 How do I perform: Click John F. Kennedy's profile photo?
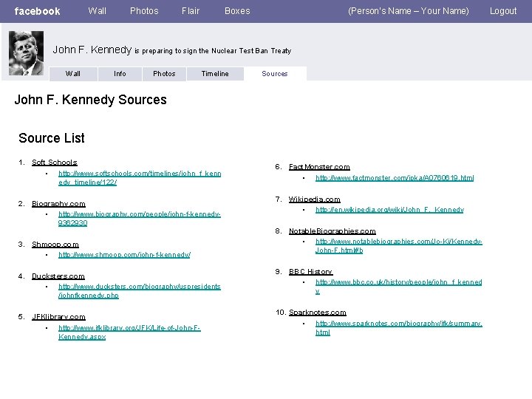26,53
